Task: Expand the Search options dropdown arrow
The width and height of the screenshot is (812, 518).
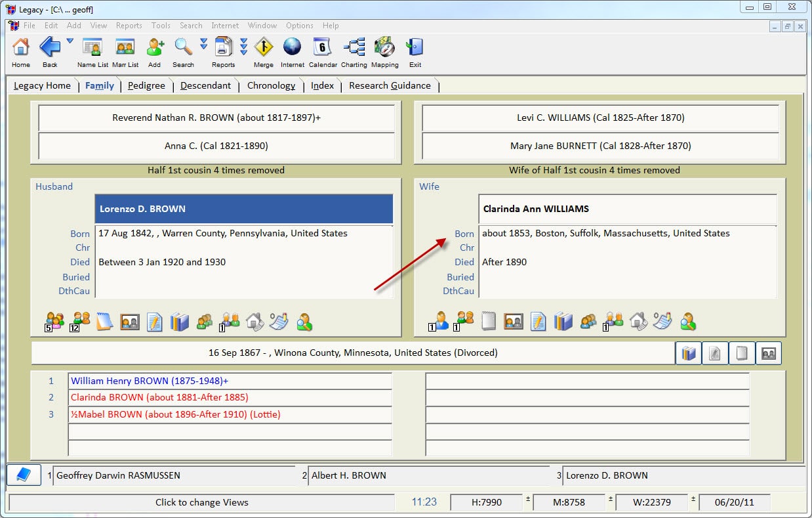Action: (x=203, y=43)
